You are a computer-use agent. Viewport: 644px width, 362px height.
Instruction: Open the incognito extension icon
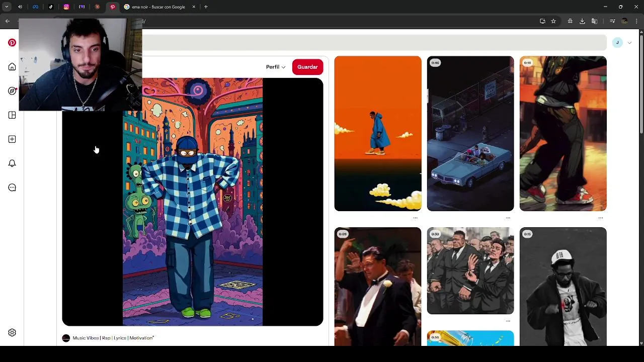click(x=570, y=21)
